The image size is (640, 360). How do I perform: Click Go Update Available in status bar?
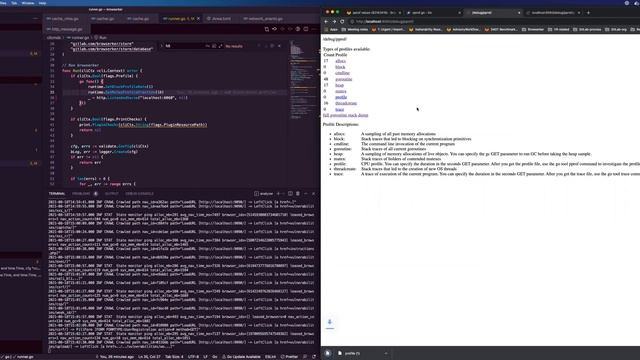tap(241, 357)
